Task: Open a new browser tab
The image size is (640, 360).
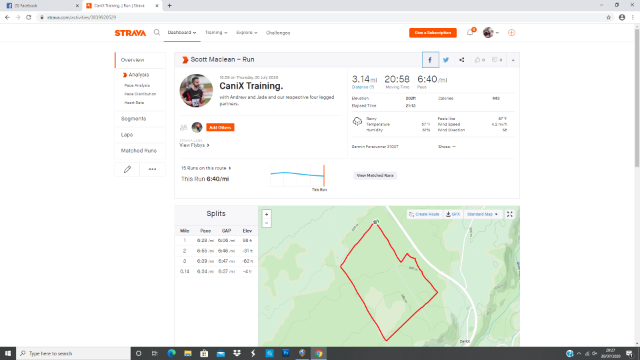Action: (169, 6)
